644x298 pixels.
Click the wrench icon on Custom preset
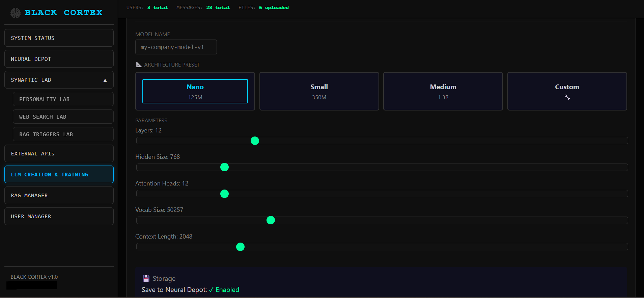tap(567, 97)
